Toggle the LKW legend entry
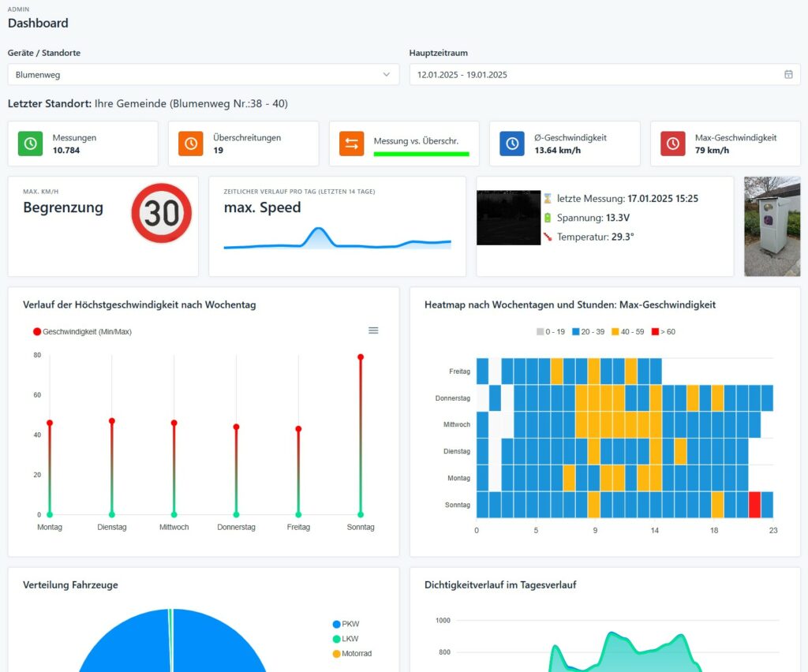808x672 pixels. 346,639
